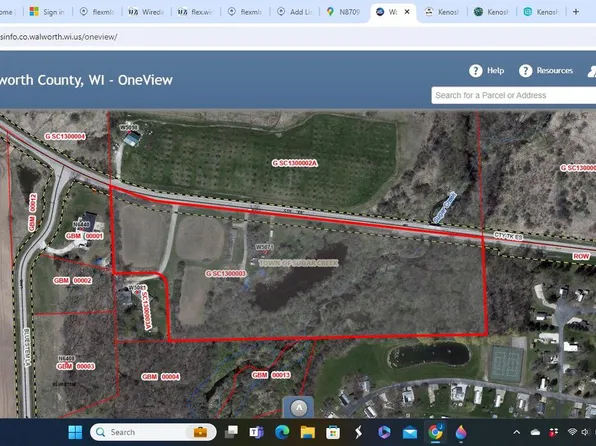Click the ROW label on the map
Viewport: 596px width, 446px height.
coord(581,257)
